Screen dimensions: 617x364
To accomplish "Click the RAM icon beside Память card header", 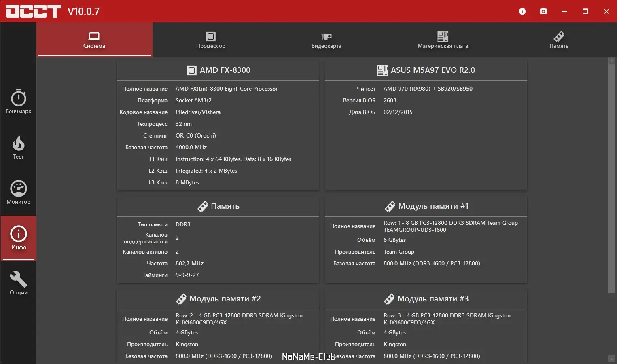I will pyautogui.click(x=203, y=206).
